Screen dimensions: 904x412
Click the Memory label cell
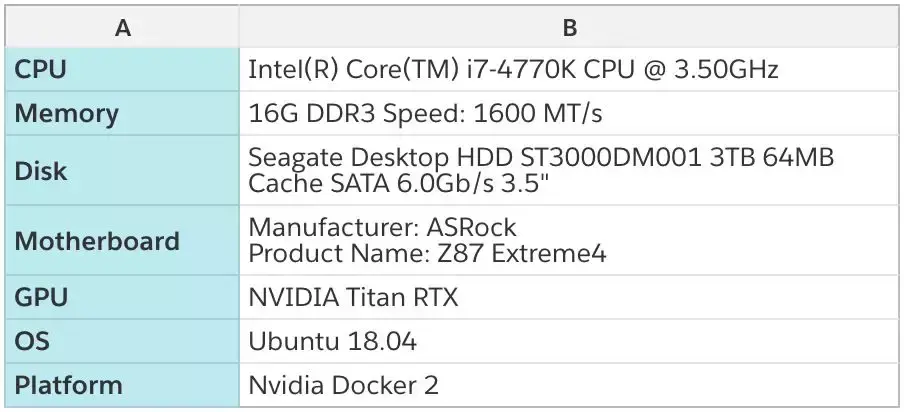coord(122,113)
